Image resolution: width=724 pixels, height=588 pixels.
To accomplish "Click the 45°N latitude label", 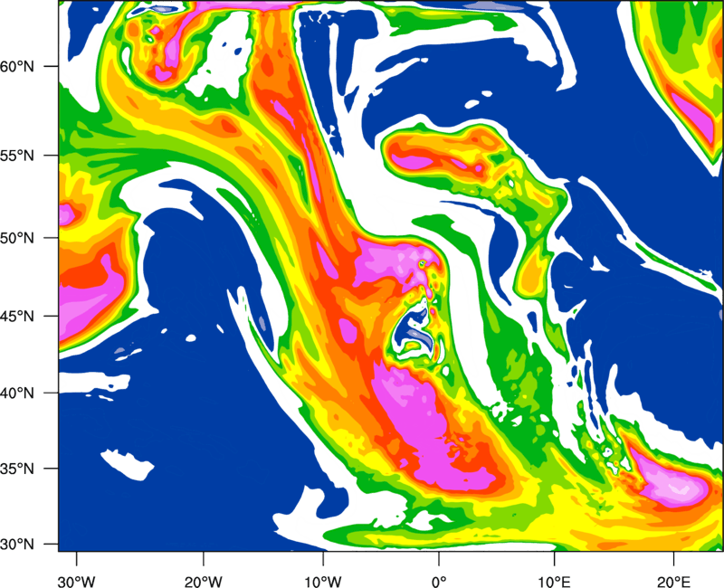I will 17,317.
